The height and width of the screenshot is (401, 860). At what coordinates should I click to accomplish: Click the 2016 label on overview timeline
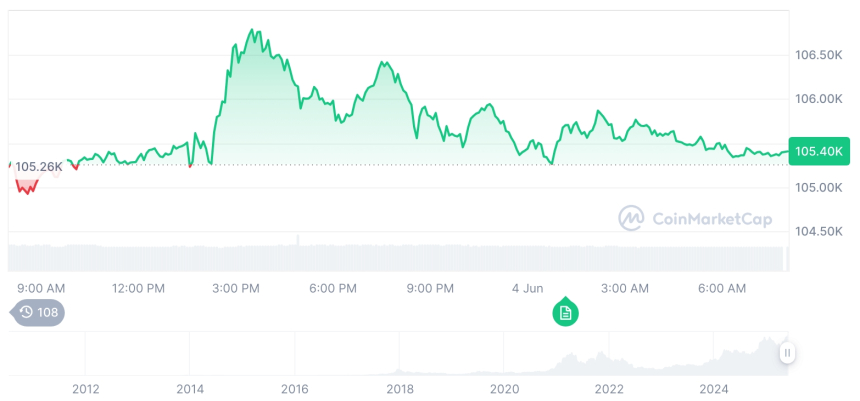click(x=295, y=389)
